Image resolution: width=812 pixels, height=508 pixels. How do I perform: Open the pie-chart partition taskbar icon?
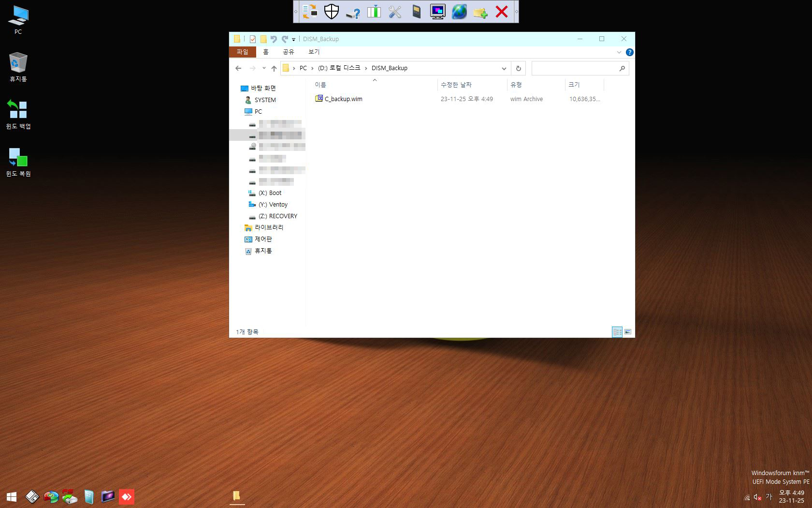click(x=51, y=497)
